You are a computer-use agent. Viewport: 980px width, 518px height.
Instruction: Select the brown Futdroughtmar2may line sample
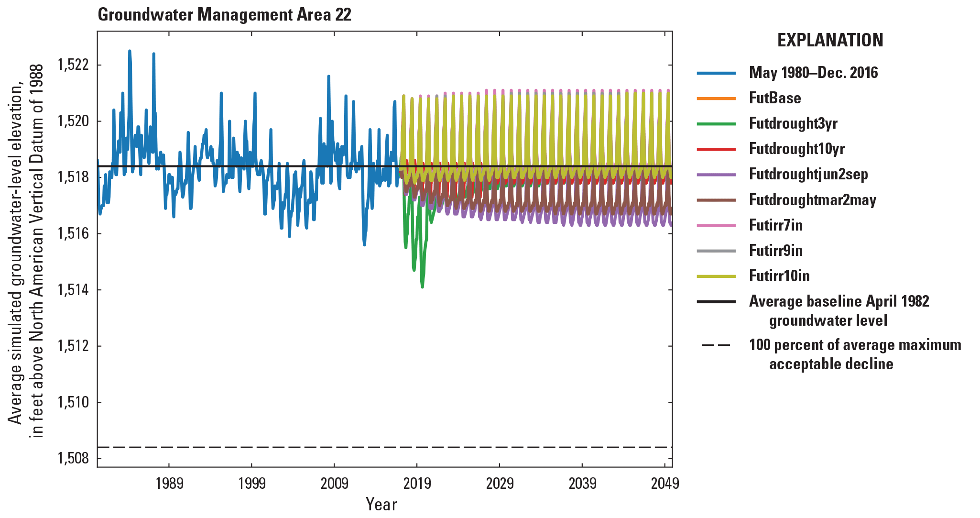tap(717, 200)
